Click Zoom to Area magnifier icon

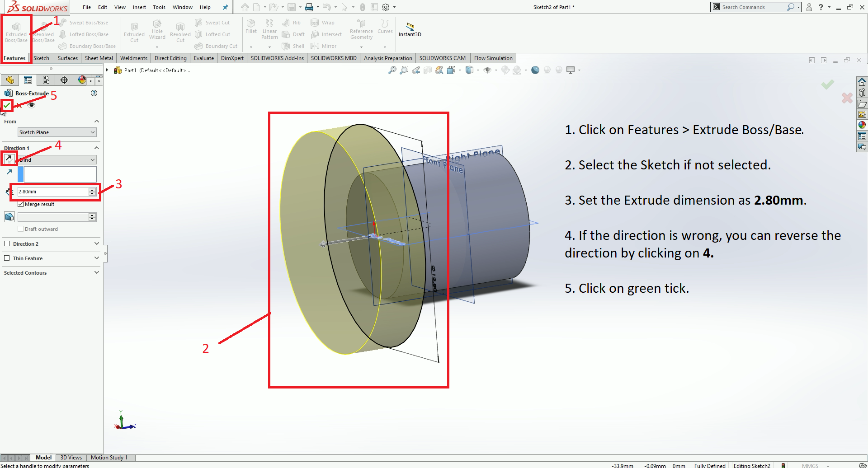404,70
